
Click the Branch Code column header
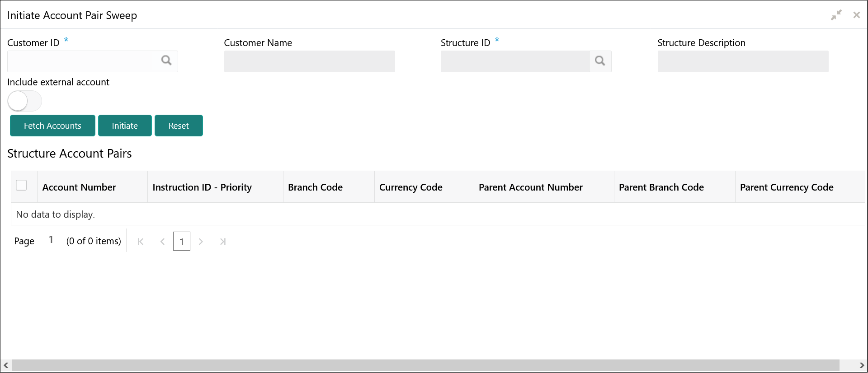pos(329,187)
